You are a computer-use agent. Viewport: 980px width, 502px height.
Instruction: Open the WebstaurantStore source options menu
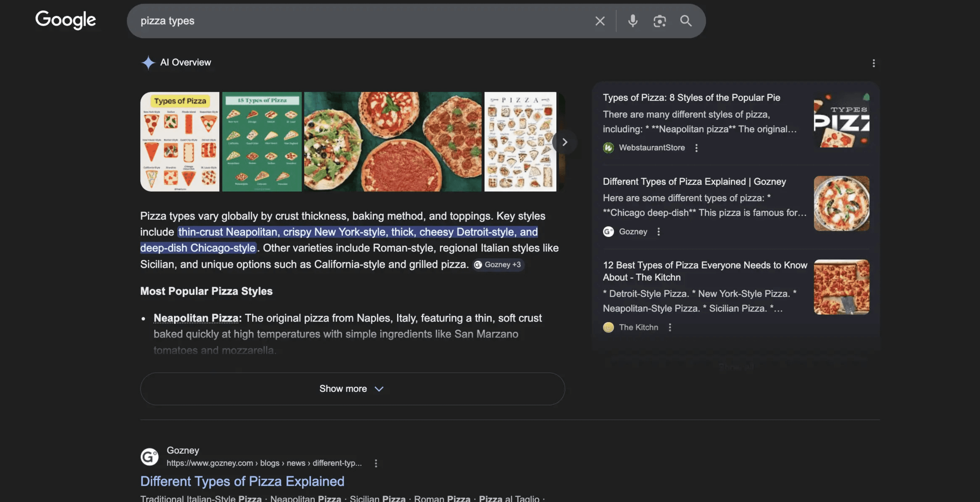(x=696, y=148)
